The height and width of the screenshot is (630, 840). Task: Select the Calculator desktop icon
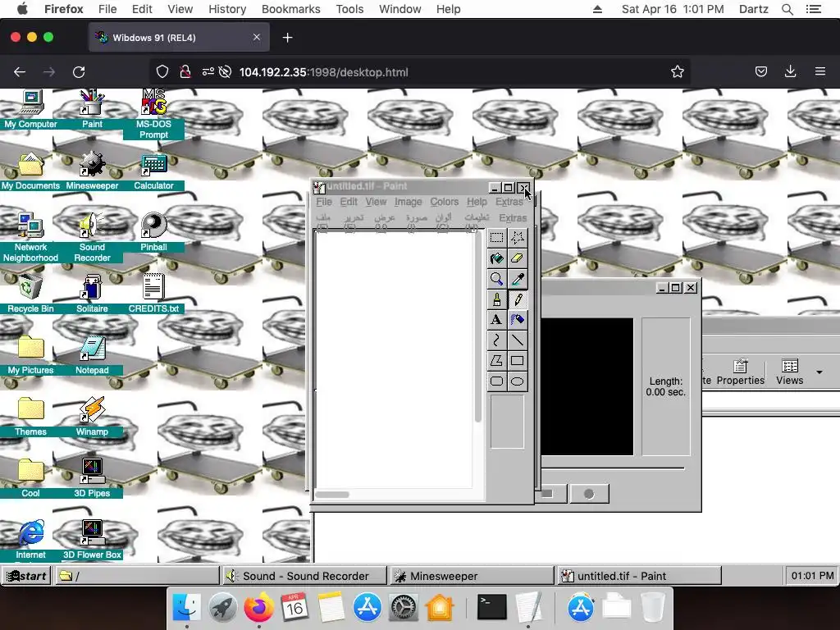click(x=153, y=171)
